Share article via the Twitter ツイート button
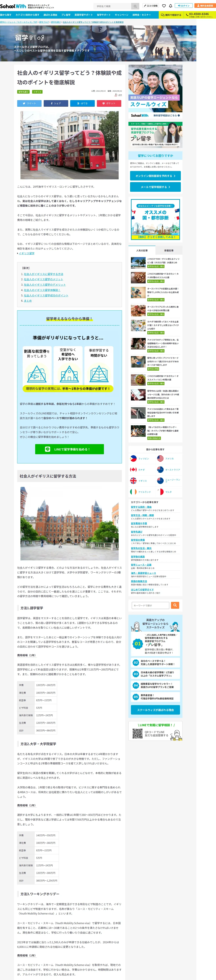Viewport: 216px width, 980px height. pyautogui.click(x=29, y=103)
